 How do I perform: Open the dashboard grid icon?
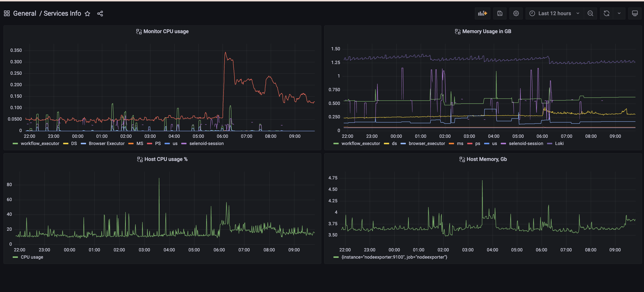[7, 13]
